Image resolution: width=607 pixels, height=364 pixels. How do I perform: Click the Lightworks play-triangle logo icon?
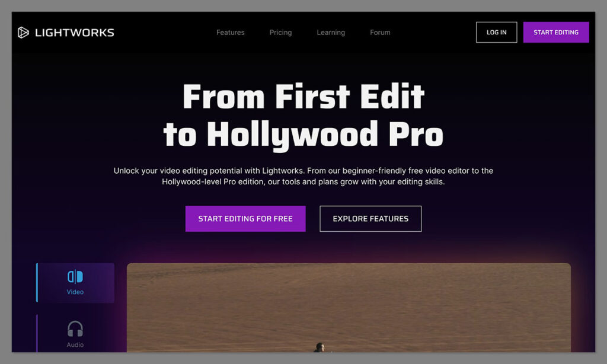(x=23, y=33)
